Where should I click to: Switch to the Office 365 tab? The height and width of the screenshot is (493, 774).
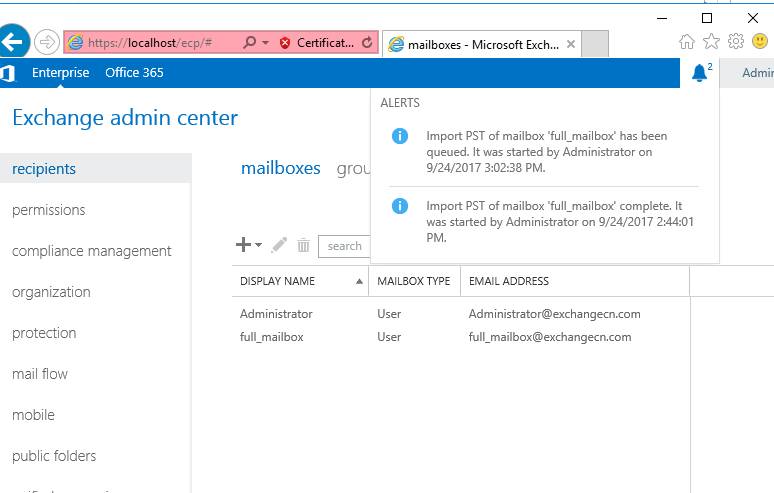pyautogui.click(x=134, y=73)
